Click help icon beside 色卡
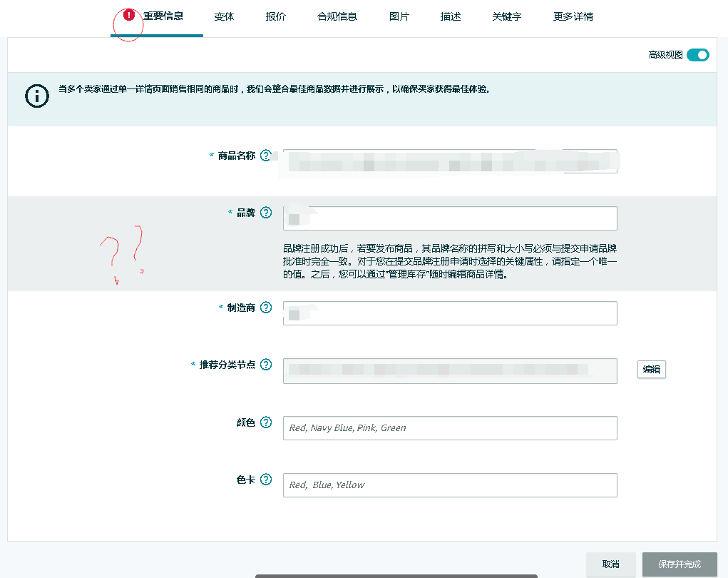 coord(266,480)
